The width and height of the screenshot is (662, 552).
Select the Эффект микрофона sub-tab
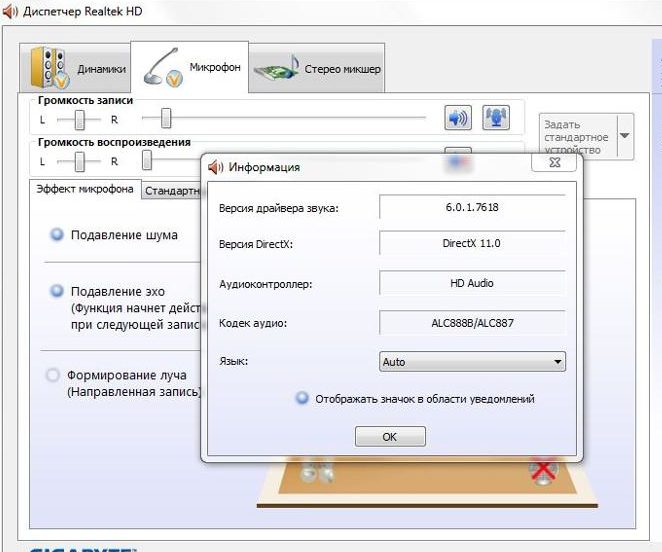click(85, 189)
